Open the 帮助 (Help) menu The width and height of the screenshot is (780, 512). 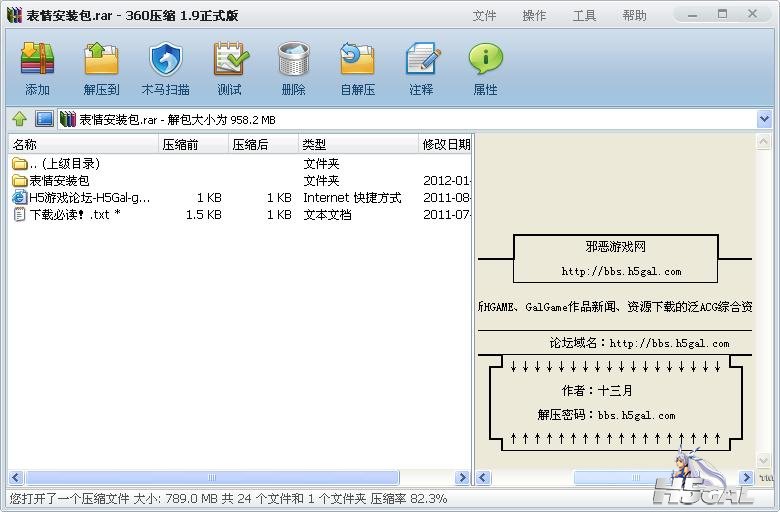(x=634, y=15)
